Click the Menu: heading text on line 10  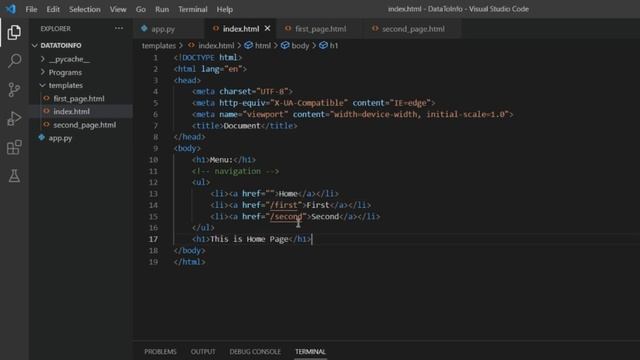click(x=221, y=160)
